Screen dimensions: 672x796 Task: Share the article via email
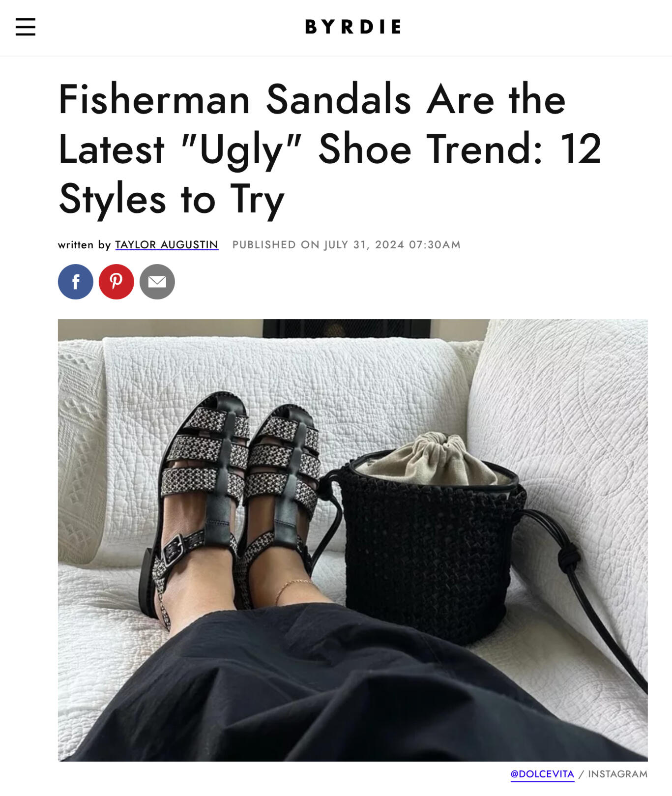(x=157, y=282)
